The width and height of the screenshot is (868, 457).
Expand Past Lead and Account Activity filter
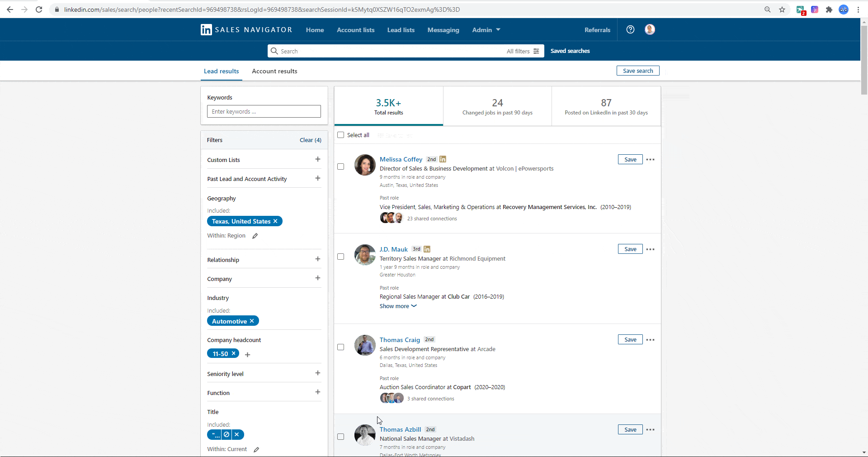(x=318, y=178)
